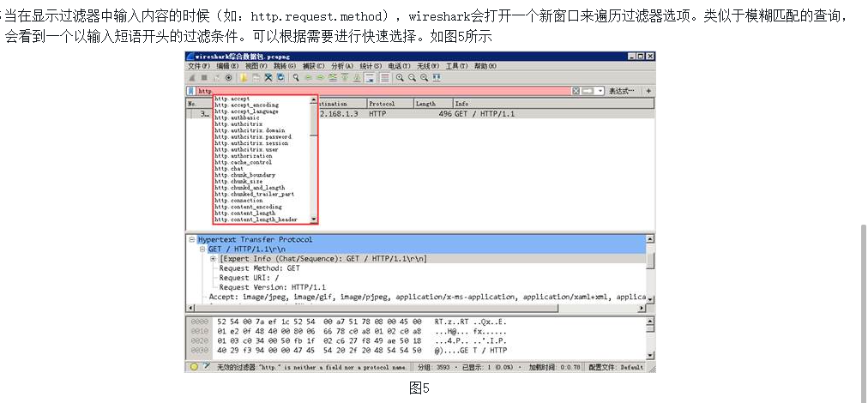Zoom out on the main window text

[x=412, y=77]
